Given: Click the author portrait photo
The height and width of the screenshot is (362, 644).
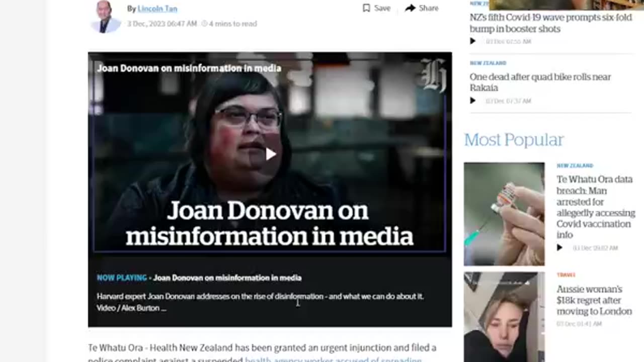Looking at the screenshot, I should coord(106,16).
